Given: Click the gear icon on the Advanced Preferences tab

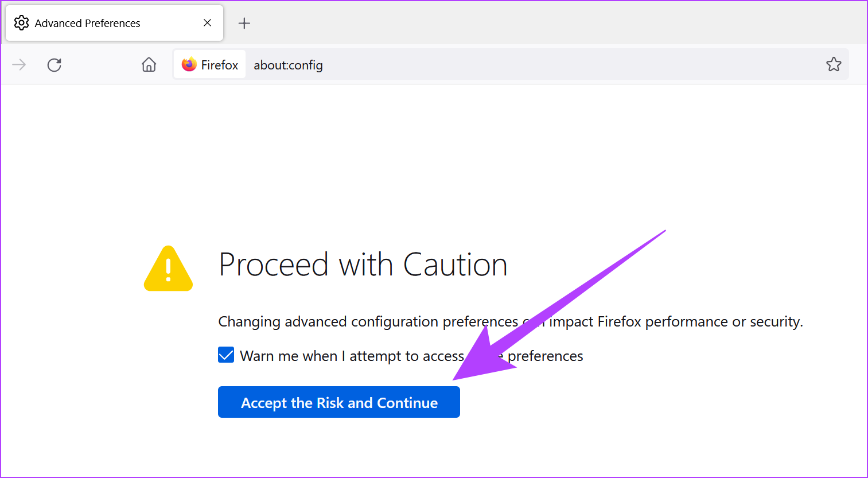Looking at the screenshot, I should [x=21, y=23].
